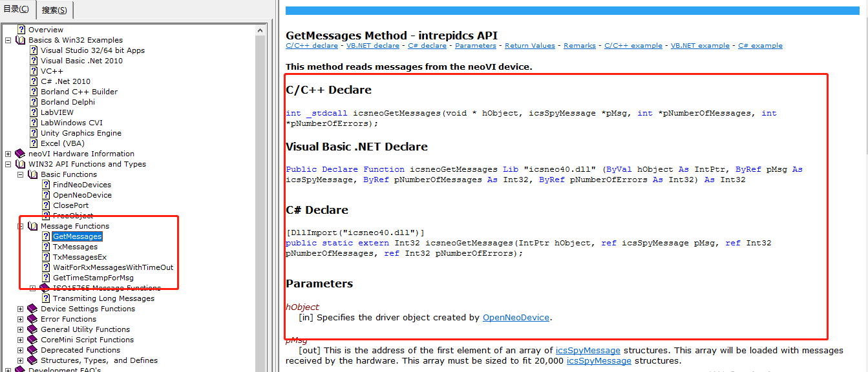Expand General Utility Functions node
868x372 pixels.
21,329
